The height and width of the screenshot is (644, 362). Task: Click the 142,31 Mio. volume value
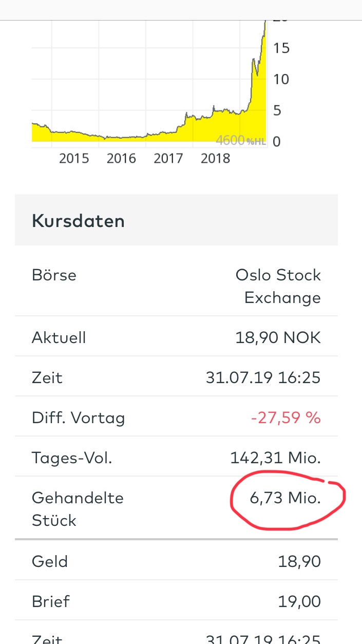coord(275,458)
